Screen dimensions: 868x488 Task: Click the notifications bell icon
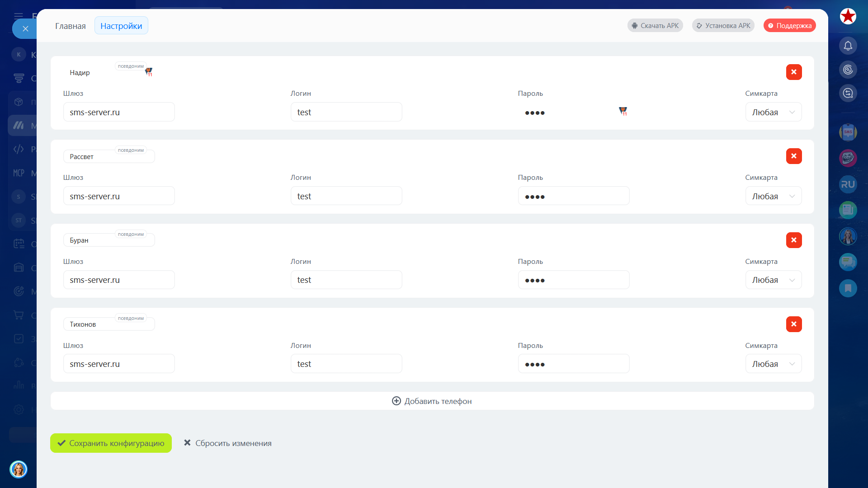(848, 46)
